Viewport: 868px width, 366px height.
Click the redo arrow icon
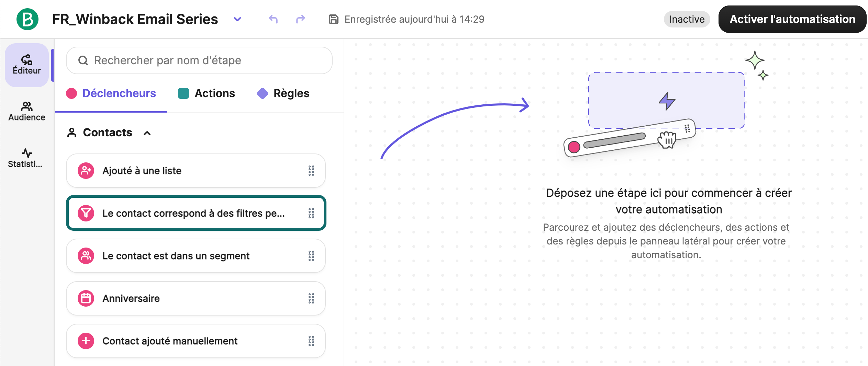point(300,19)
